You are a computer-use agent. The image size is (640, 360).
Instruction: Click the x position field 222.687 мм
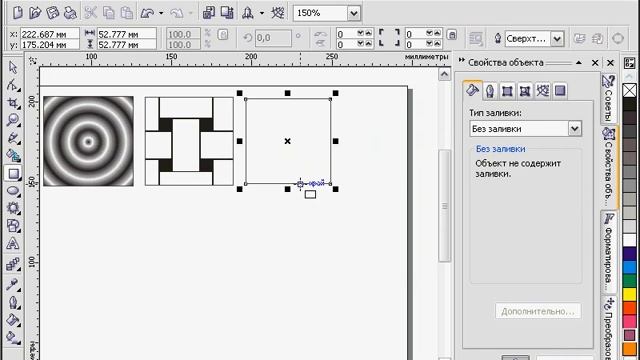click(x=49, y=34)
